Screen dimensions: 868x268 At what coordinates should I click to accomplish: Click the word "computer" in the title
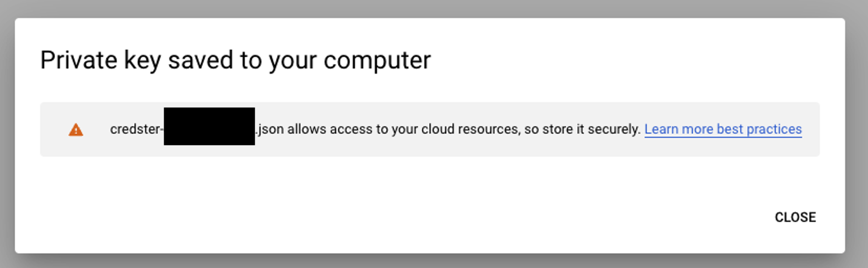click(x=377, y=60)
